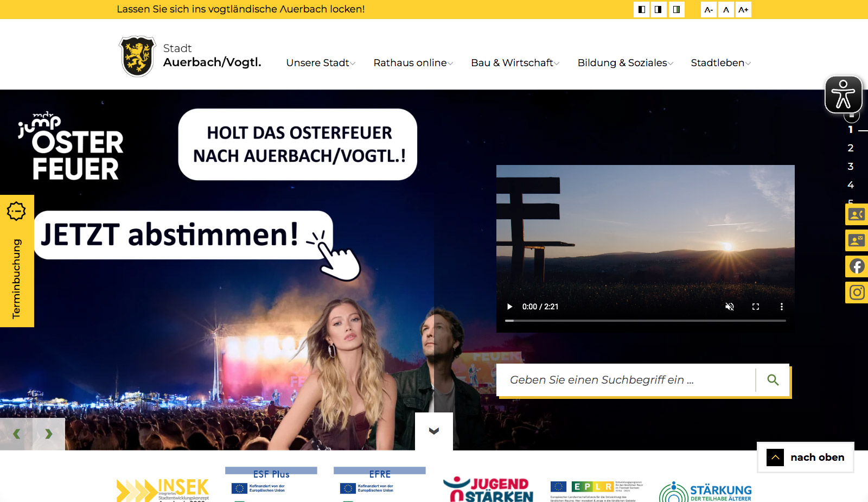Screen dimensions: 868x502
Task: Click the video progress bar
Action: click(645, 321)
